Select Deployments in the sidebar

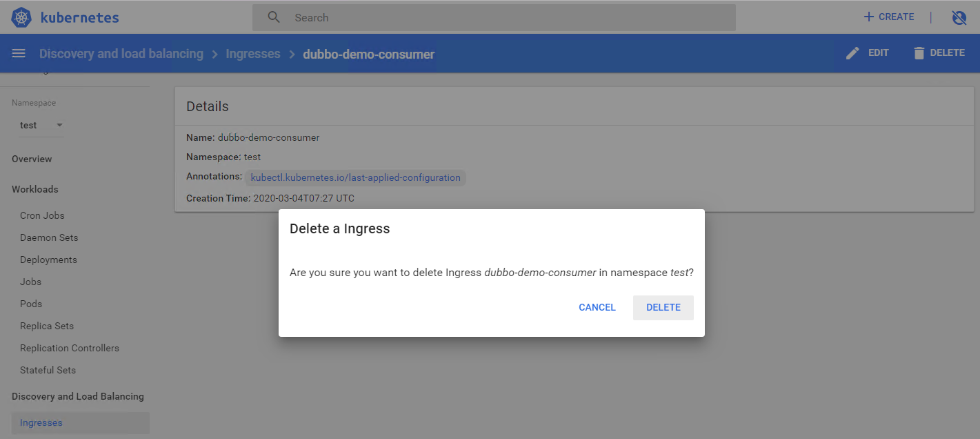pos(48,260)
